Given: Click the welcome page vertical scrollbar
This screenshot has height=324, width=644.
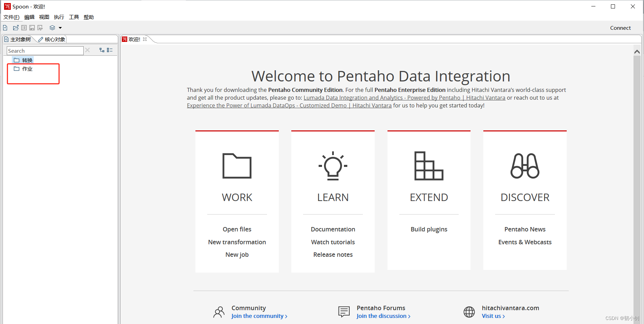Looking at the screenshot, I should point(637,189).
